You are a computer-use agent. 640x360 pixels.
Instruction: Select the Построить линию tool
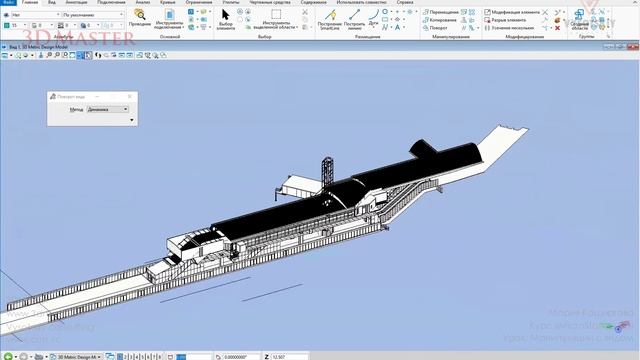click(x=354, y=19)
